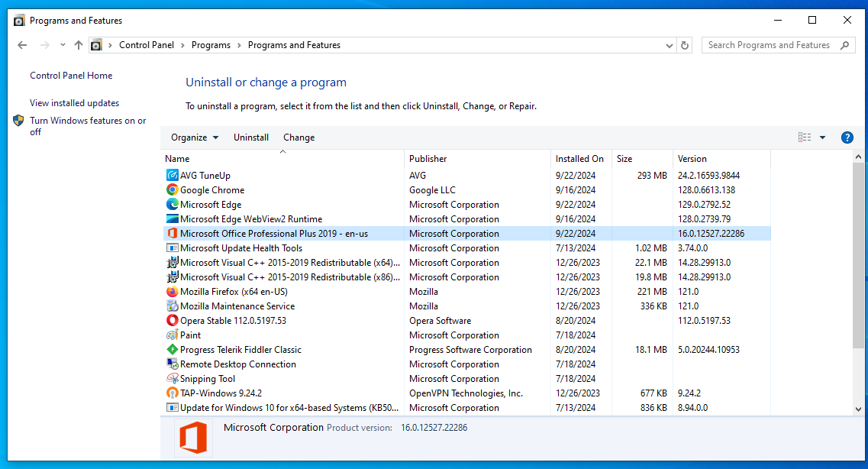Click Microsoft Update Health Tools icon

pyautogui.click(x=173, y=248)
